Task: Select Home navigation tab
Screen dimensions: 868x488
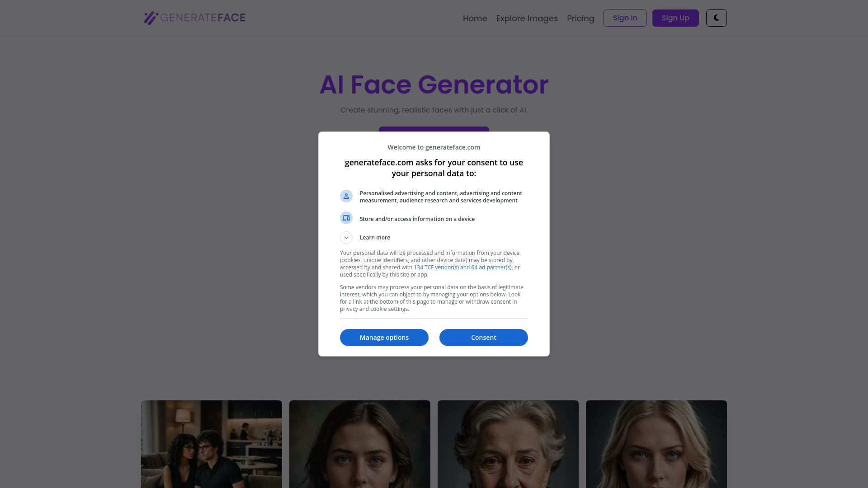Action: pyautogui.click(x=475, y=18)
